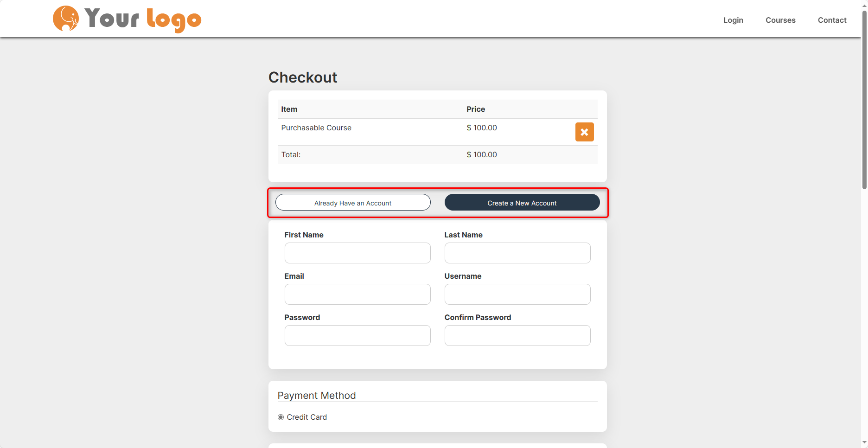868x448 pixels.
Task: Click the page's vertical scrollbar thumb
Action: 864,100
